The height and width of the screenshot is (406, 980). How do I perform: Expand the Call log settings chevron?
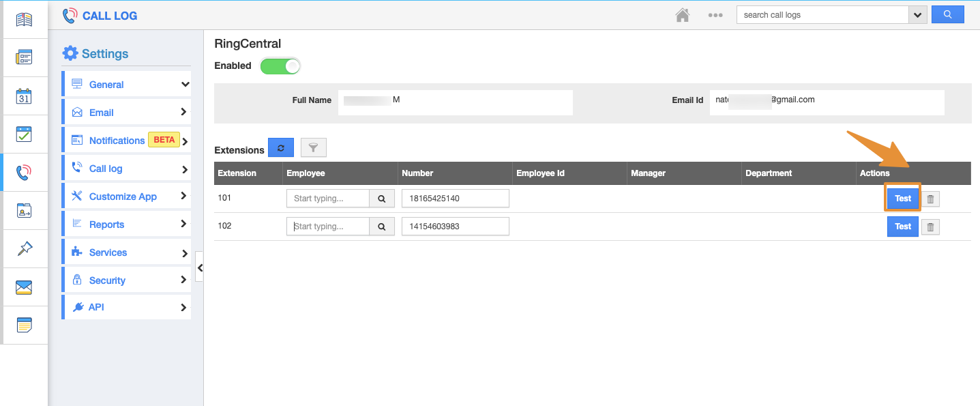click(x=184, y=169)
